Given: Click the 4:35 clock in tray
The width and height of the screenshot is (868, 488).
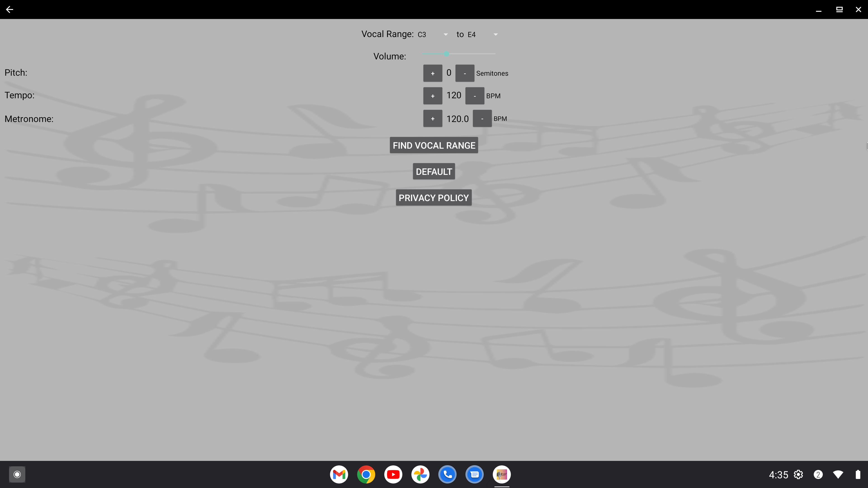Looking at the screenshot, I should click(x=778, y=475).
